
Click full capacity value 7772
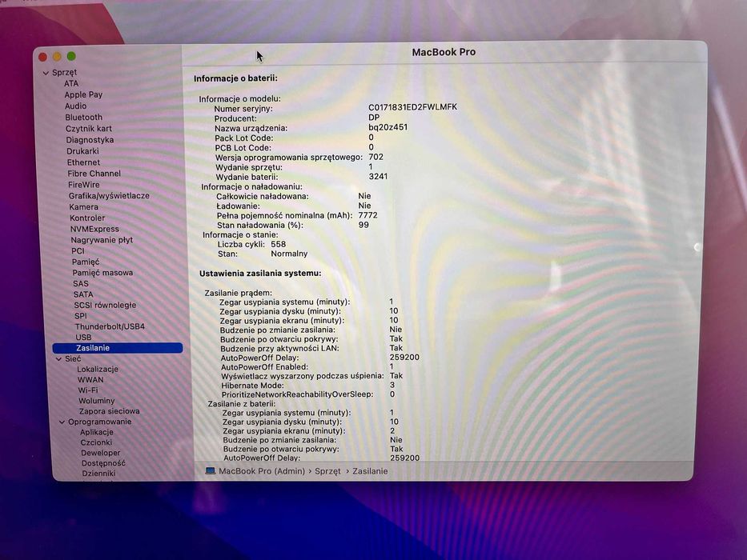367,215
